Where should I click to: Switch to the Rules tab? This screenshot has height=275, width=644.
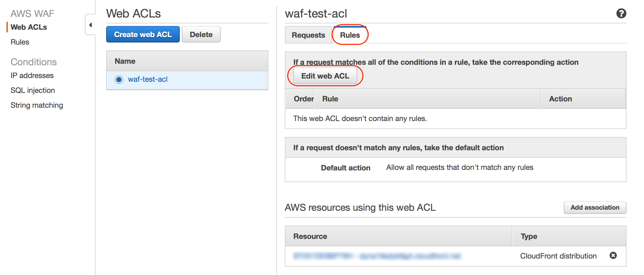coord(350,35)
